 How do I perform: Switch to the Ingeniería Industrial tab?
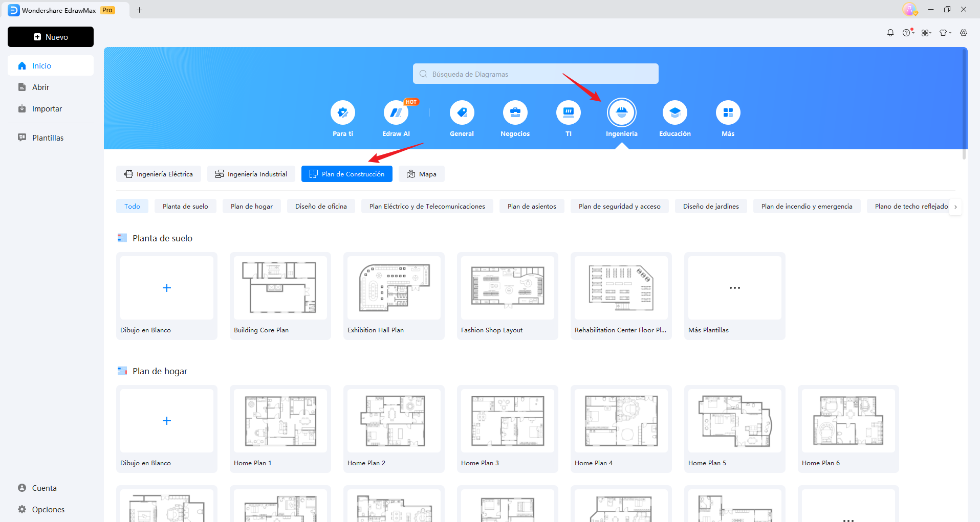(251, 174)
